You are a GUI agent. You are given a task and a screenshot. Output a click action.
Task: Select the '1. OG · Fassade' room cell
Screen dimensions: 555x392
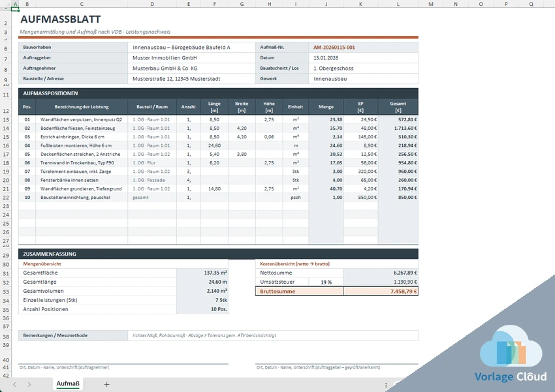point(152,180)
